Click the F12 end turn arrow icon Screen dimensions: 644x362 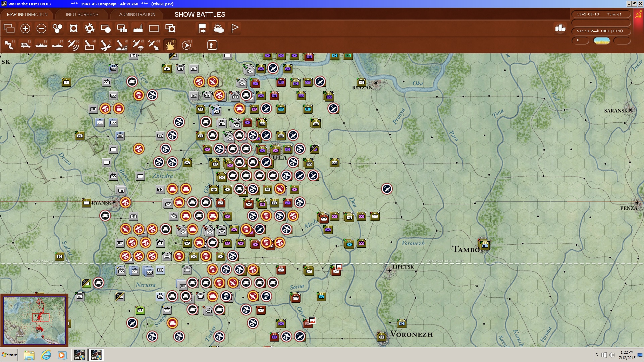coord(186,45)
